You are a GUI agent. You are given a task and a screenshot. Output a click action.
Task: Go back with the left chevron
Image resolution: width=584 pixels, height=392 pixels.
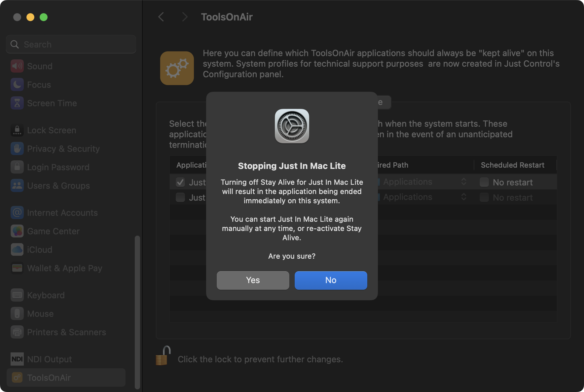click(161, 17)
